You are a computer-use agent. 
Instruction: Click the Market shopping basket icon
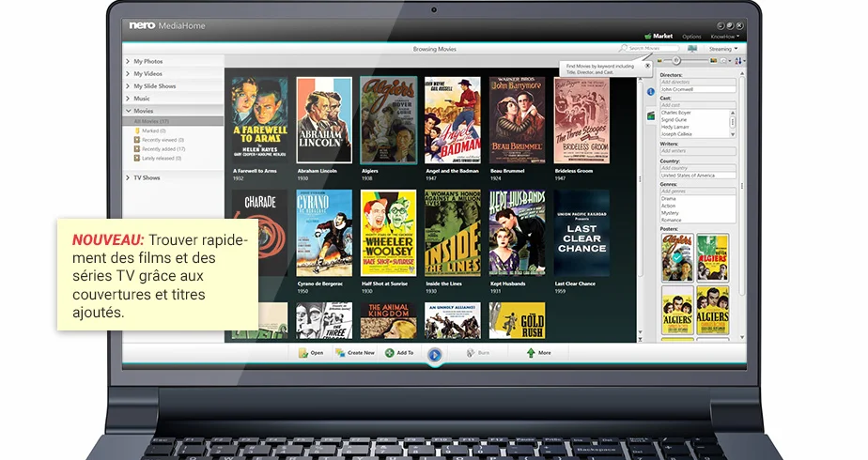coord(647,36)
